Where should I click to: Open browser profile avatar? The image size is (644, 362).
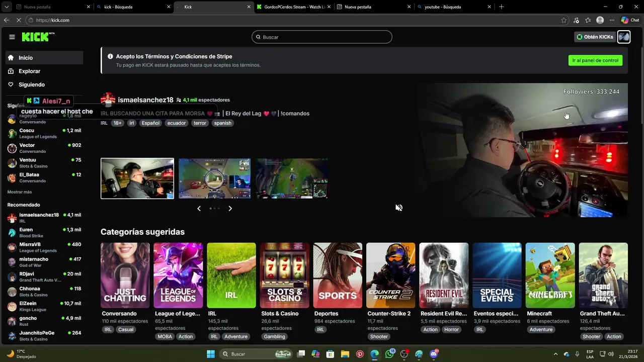click(x=600, y=20)
